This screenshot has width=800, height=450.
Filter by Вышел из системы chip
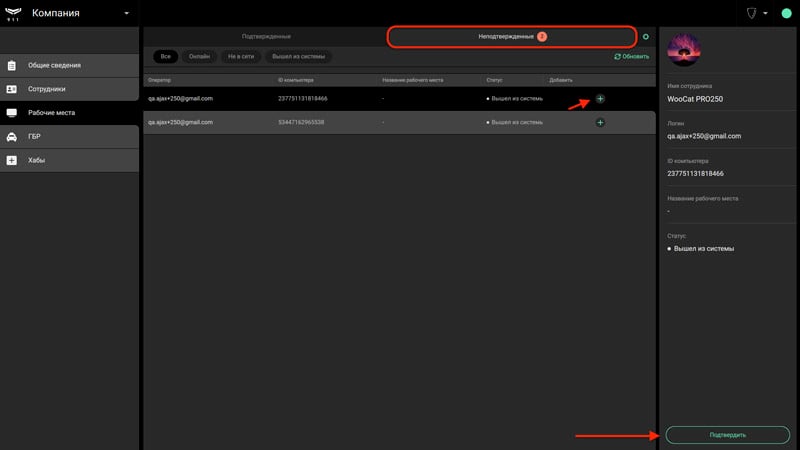298,57
